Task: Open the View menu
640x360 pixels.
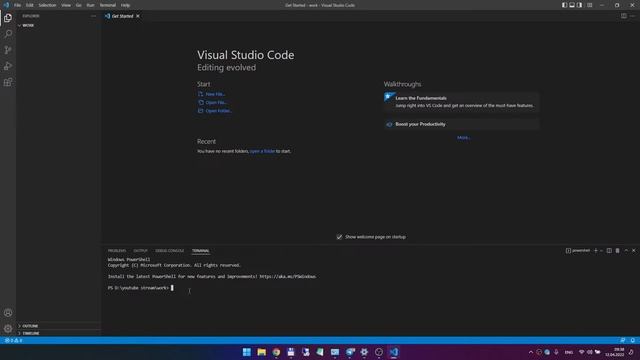Action: coord(66,5)
